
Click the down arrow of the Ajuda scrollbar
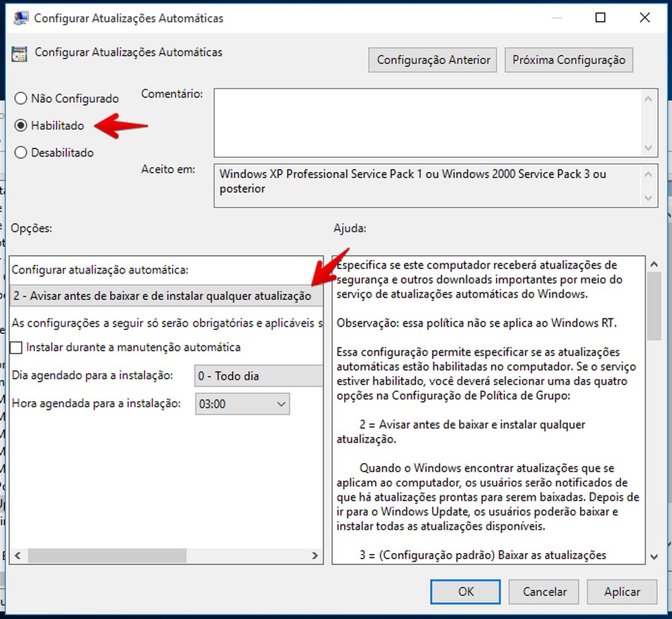[653, 556]
